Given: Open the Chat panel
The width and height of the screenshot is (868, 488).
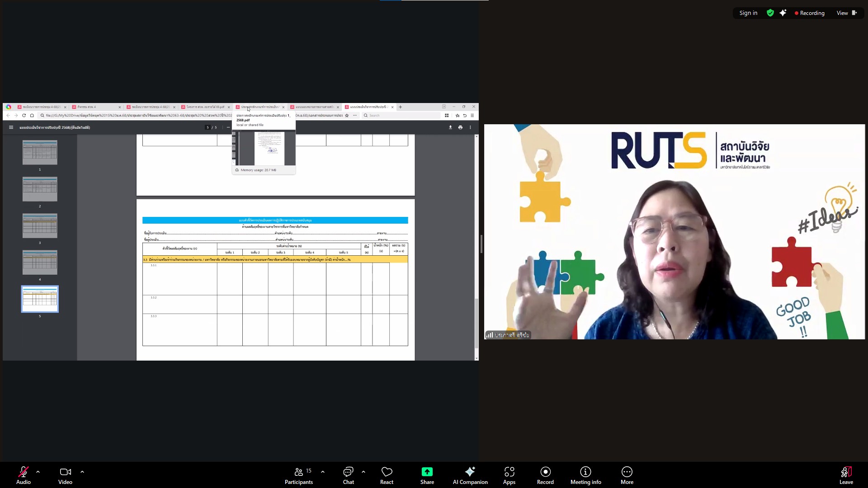Looking at the screenshot, I should point(348,474).
